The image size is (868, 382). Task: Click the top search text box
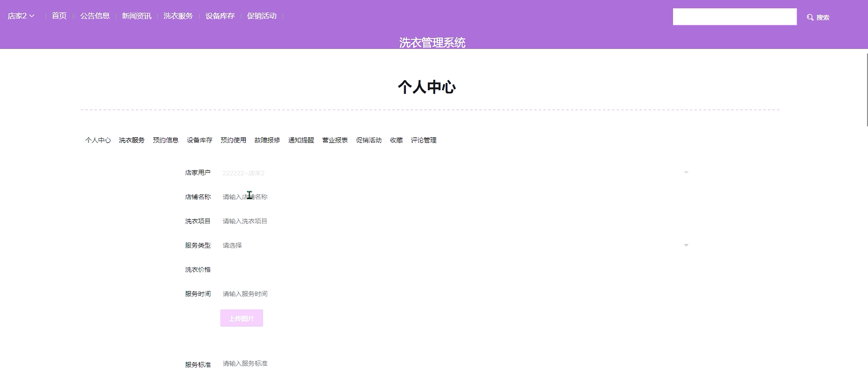734,17
